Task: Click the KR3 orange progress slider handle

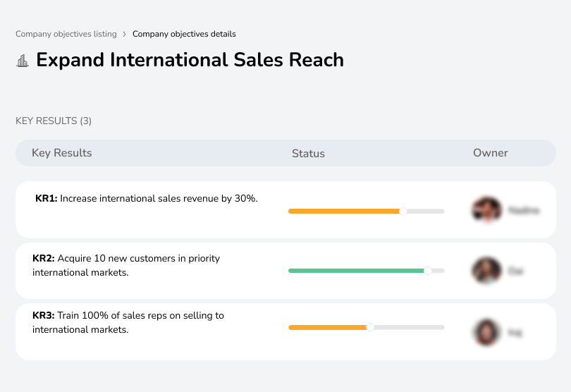Action: [x=370, y=328]
